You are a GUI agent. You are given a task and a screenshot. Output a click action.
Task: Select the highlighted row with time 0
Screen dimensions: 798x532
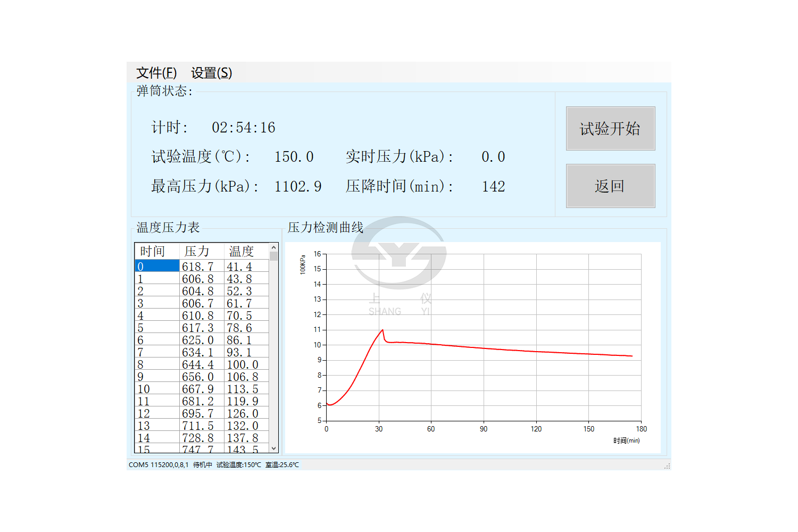click(x=157, y=267)
